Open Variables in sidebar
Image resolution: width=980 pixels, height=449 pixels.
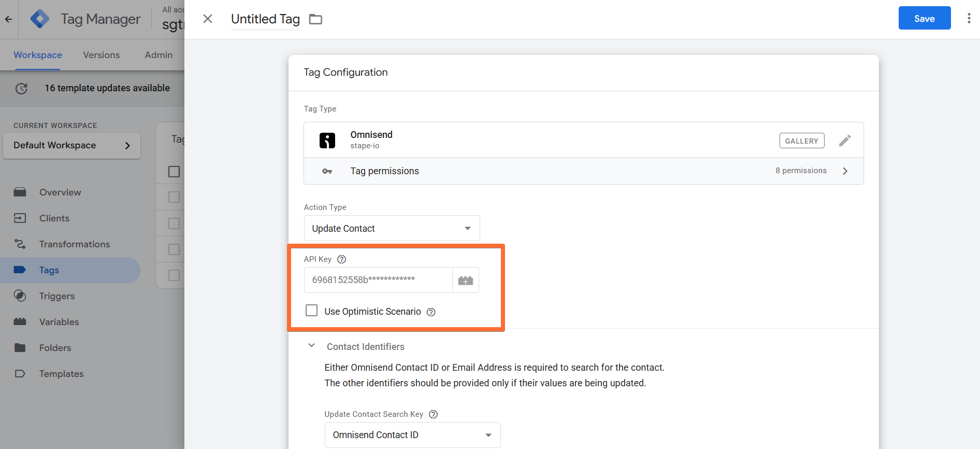pyautogui.click(x=59, y=322)
